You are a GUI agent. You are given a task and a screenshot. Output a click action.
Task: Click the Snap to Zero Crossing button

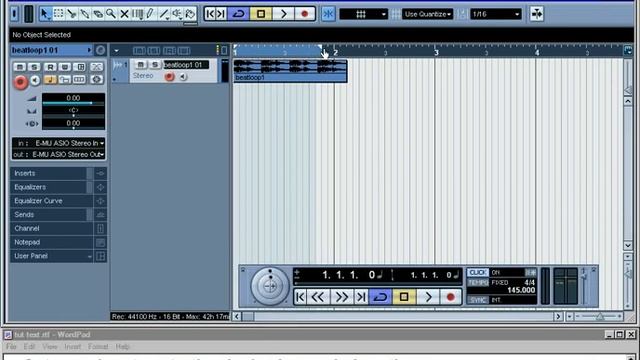pos(537,14)
